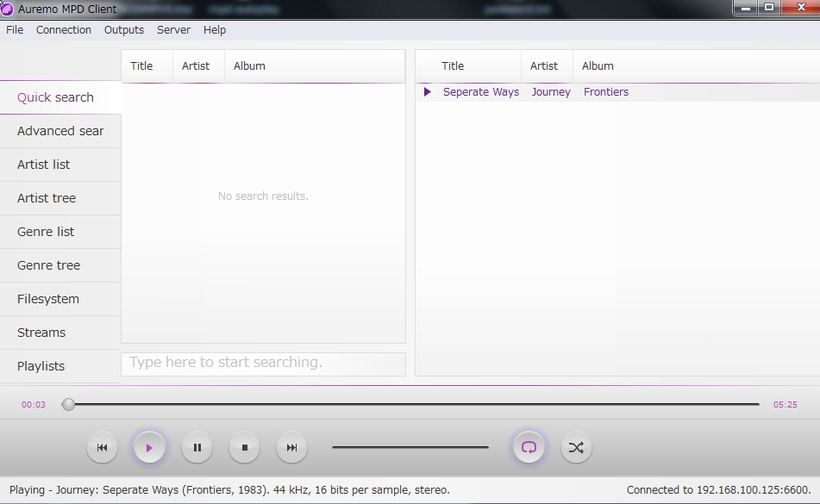Click the search text input field
Image resolution: width=820 pixels, height=504 pixels.
click(264, 364)
